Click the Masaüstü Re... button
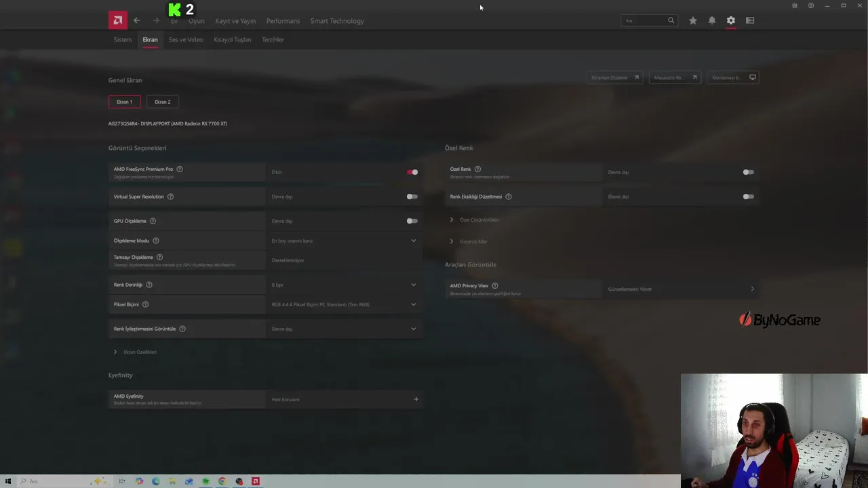Image resolution: width=868 pixels, height=488 pixels. coord(675,77)
